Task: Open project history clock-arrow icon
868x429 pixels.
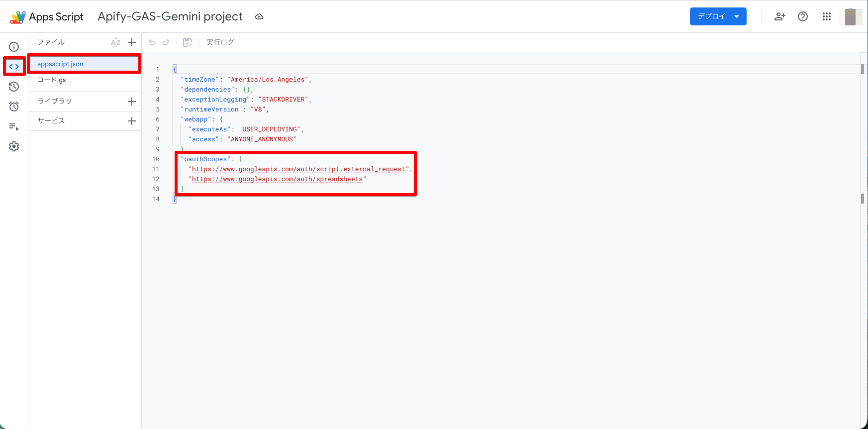Action: coord(14,87)
